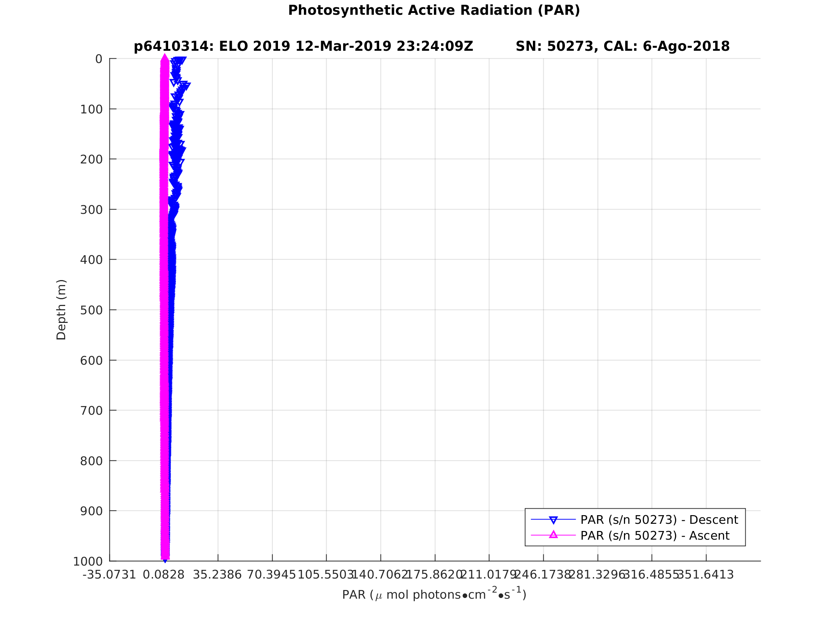The width and height of the screenshot is (840, 630).
Task: Click the x-axis tick label '316.4855'
Action: [x=652, y=575]
